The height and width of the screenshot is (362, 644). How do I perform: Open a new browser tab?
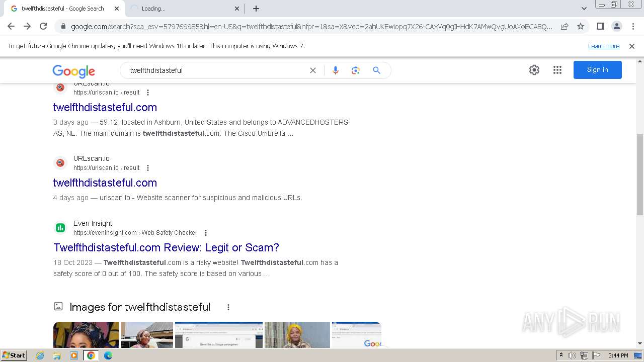(x=256, y=9)
